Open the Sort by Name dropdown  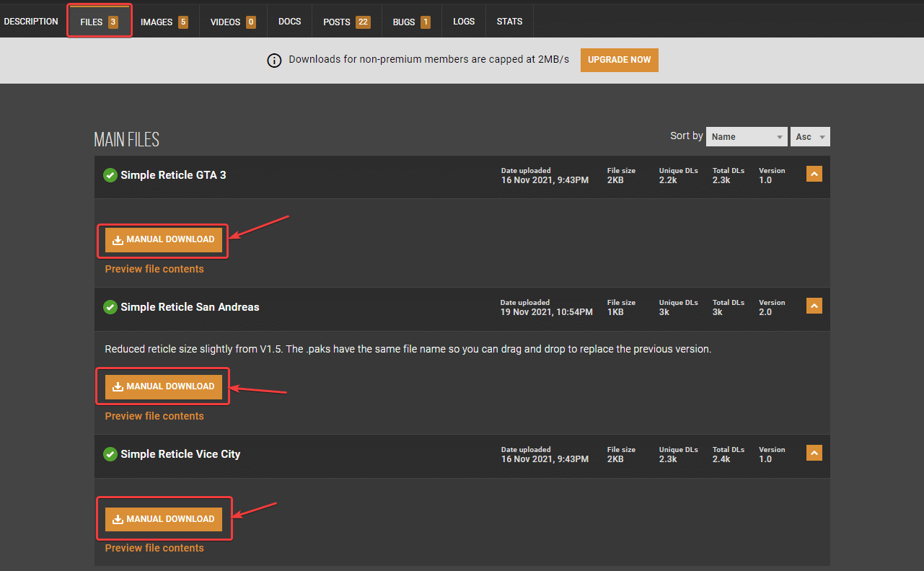tap(747, 136)
